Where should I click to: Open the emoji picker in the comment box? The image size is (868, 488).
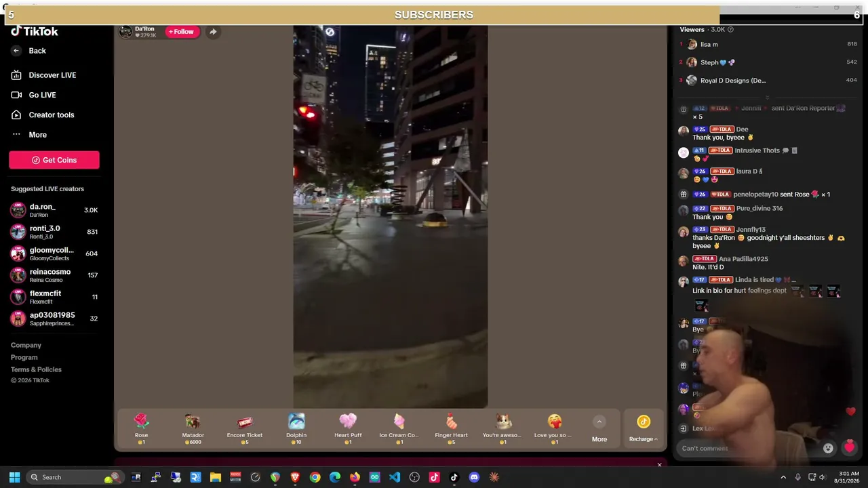pos(828,448)
